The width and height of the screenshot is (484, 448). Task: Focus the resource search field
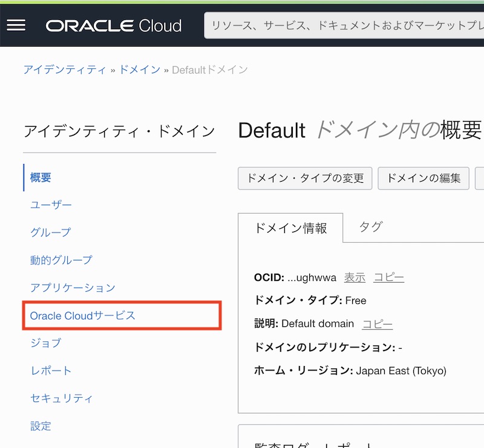(x=345, y=25)
